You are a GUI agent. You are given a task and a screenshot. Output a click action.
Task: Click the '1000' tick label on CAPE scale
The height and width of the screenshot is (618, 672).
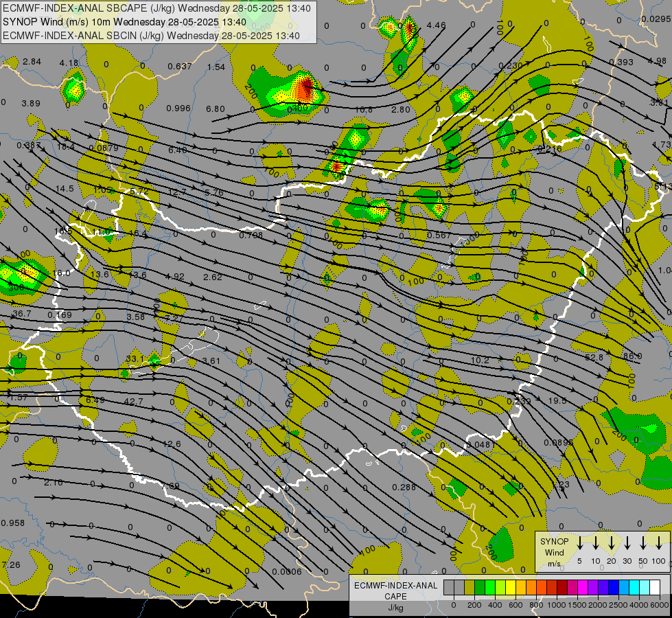[557, 605]
